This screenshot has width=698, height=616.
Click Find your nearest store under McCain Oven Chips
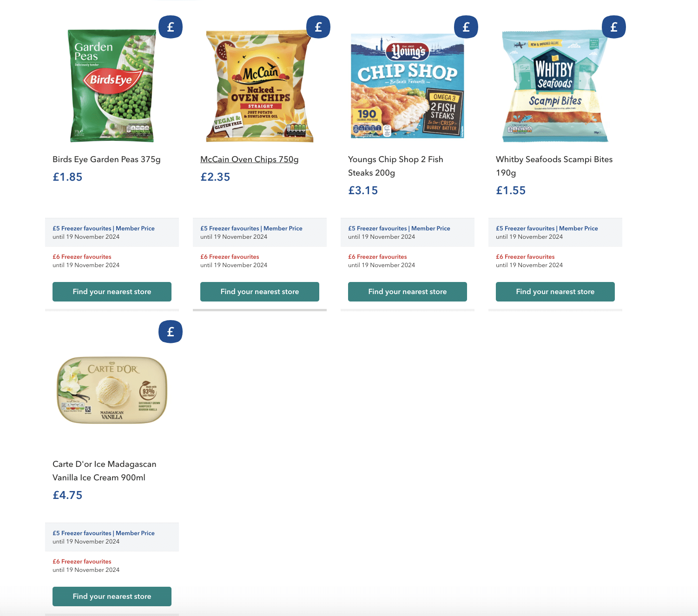point(259,292)
